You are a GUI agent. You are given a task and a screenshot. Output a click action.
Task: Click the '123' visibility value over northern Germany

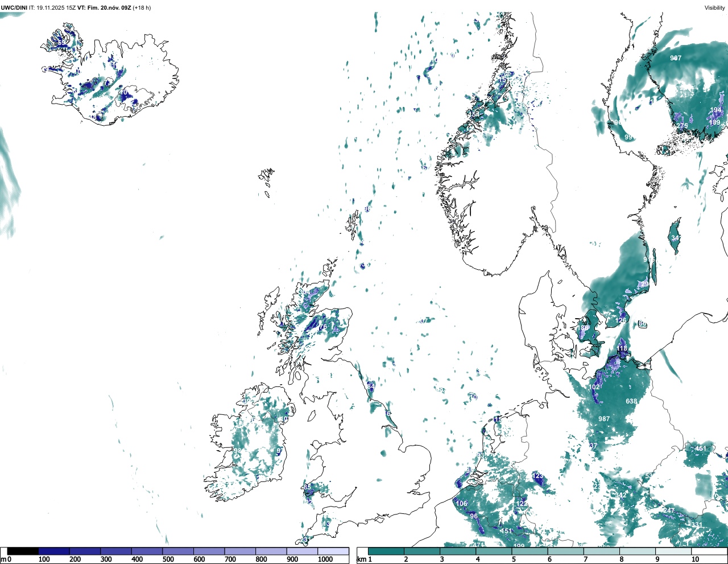538,476
